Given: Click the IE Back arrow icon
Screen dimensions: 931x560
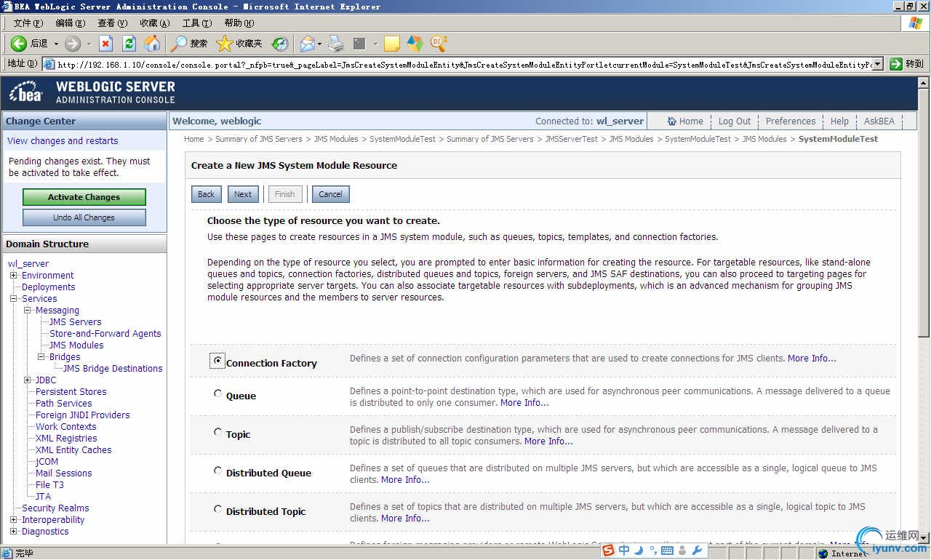Looking at the screenshot, I should 19,44.
